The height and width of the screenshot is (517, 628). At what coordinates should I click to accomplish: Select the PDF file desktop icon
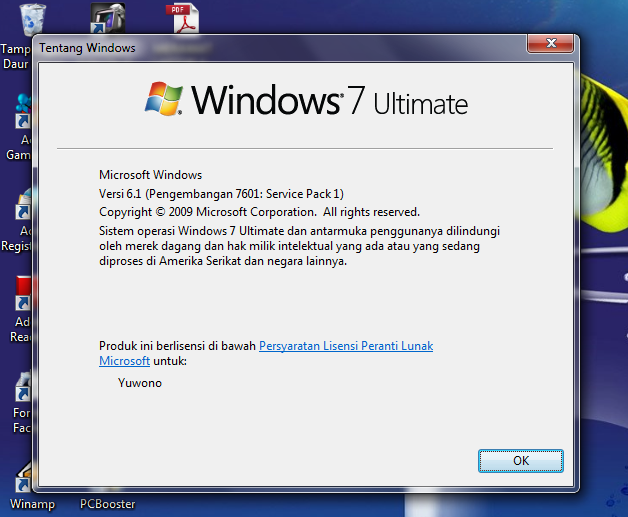[183, 18]
